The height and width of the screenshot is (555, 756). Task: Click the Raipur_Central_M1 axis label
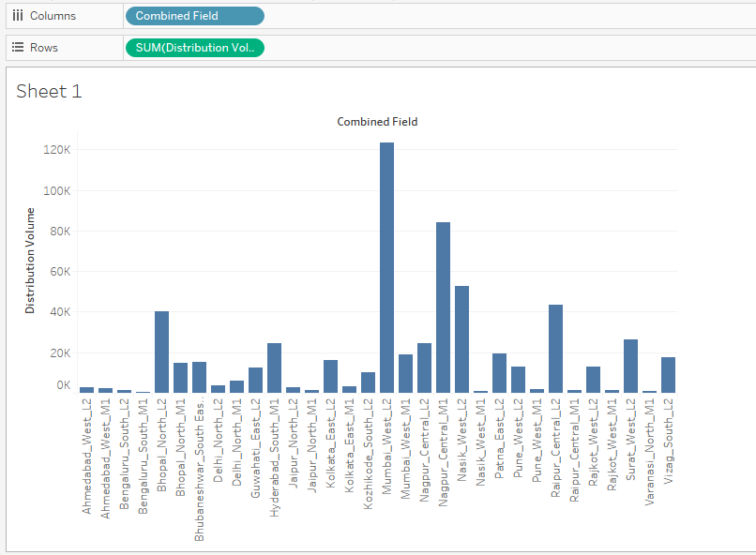click(x=574, y=450)
